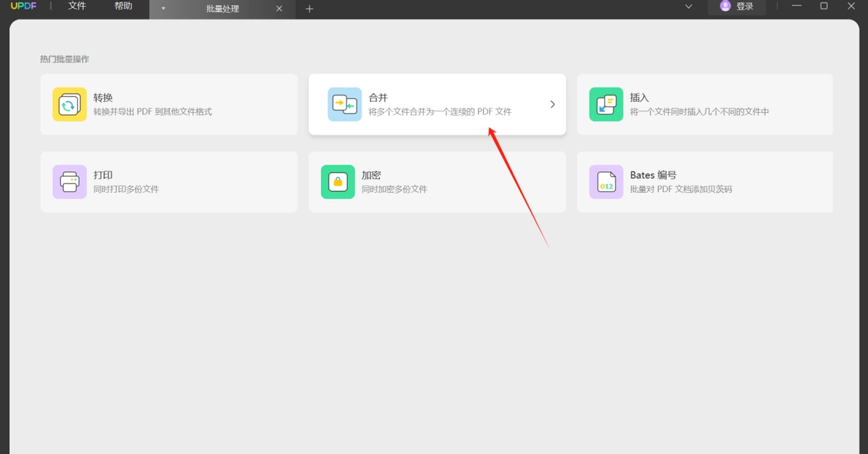Click the green Insert (插入) icon

[x=606, y=104]
